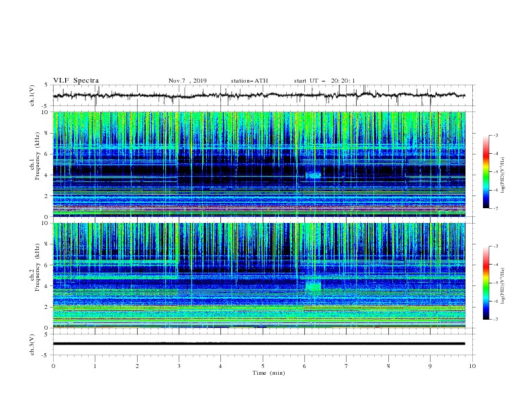This screenshot has width=532, height=411.
Task: Click the ch.2 frequency tick label "4"
Action: [x=46, y=286]
